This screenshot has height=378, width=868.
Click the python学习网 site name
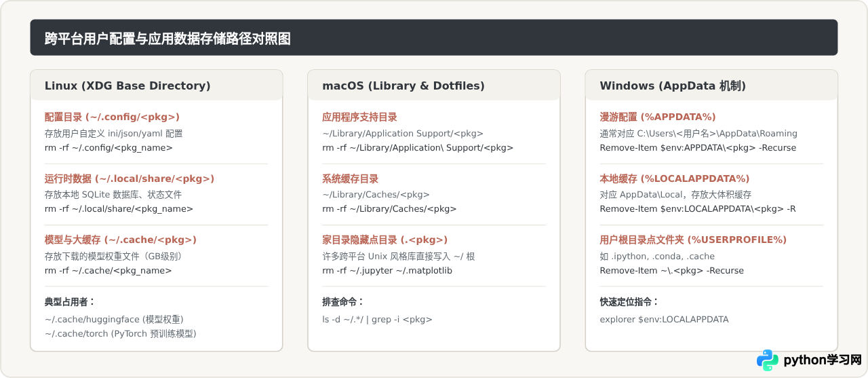822,360
